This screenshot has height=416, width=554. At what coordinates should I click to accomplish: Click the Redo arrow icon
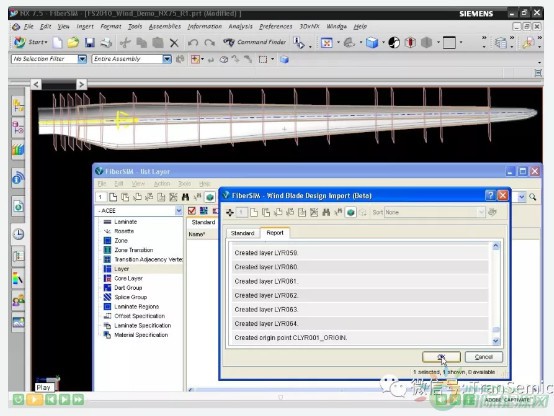click(x=210, y=43)
